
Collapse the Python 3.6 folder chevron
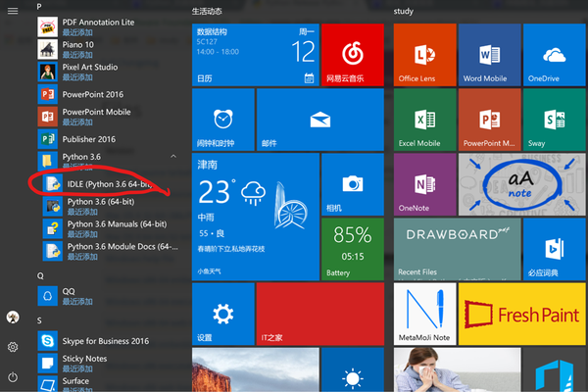[173, 156]
